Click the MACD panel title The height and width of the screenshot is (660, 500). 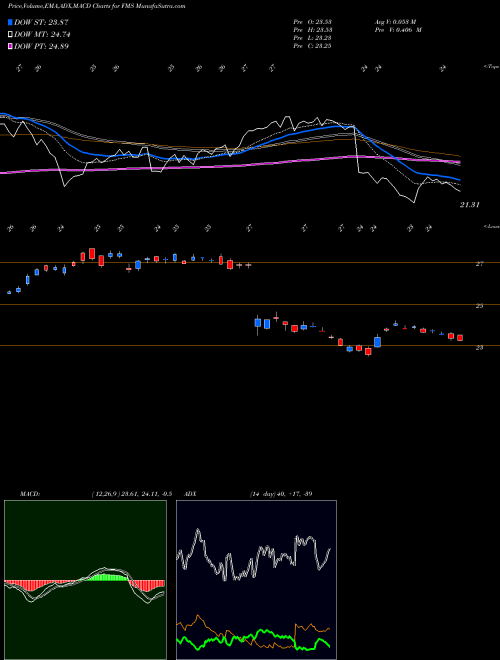(x=29, y=494)
